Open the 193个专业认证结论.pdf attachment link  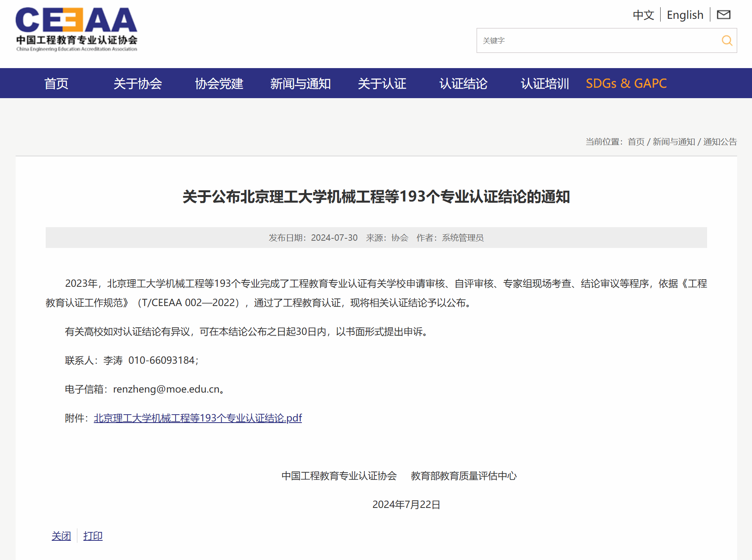198,418
